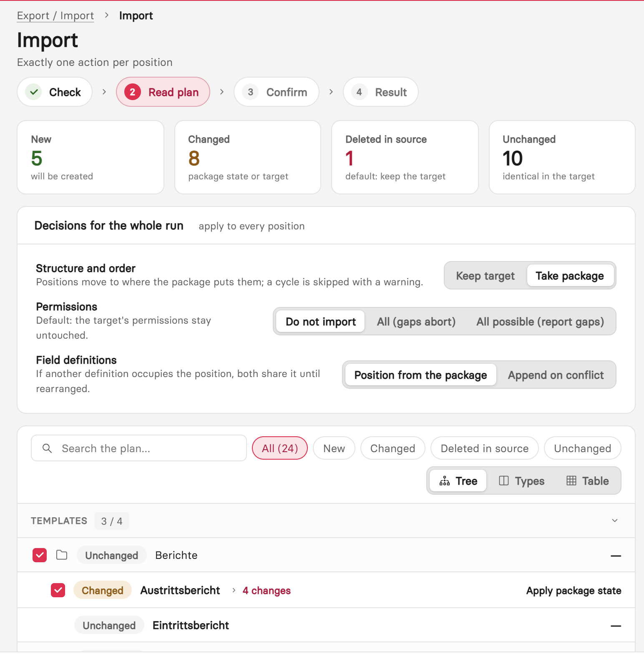
Task: Switch to the Types view
Action: 521,481
